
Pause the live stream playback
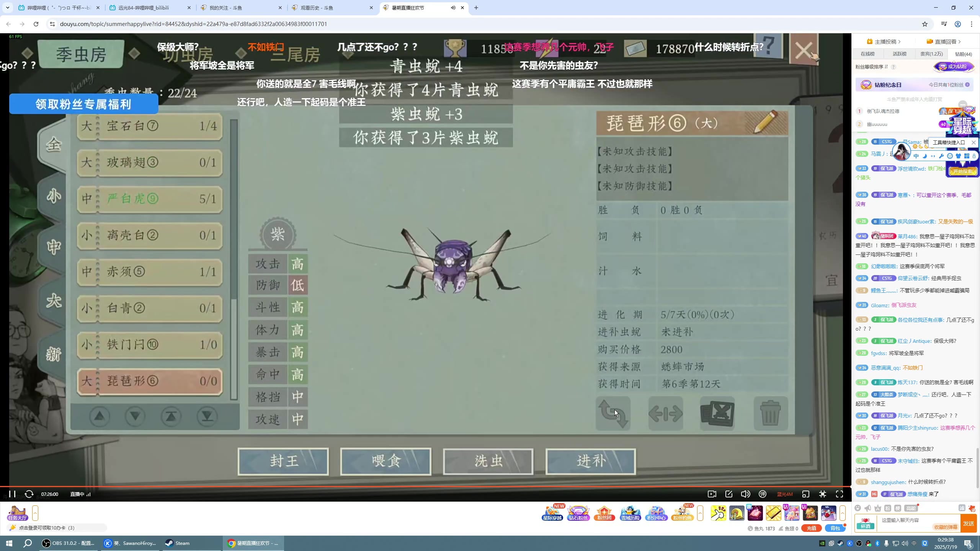(x=12, y=494)
